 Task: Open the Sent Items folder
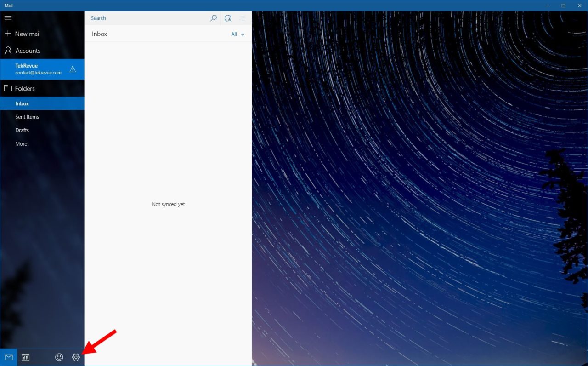[27, 117]
